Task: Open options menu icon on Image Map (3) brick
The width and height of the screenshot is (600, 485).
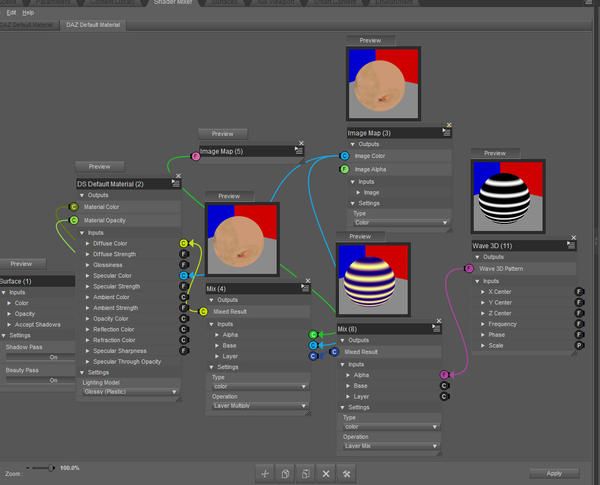Action: click(447, 132)
